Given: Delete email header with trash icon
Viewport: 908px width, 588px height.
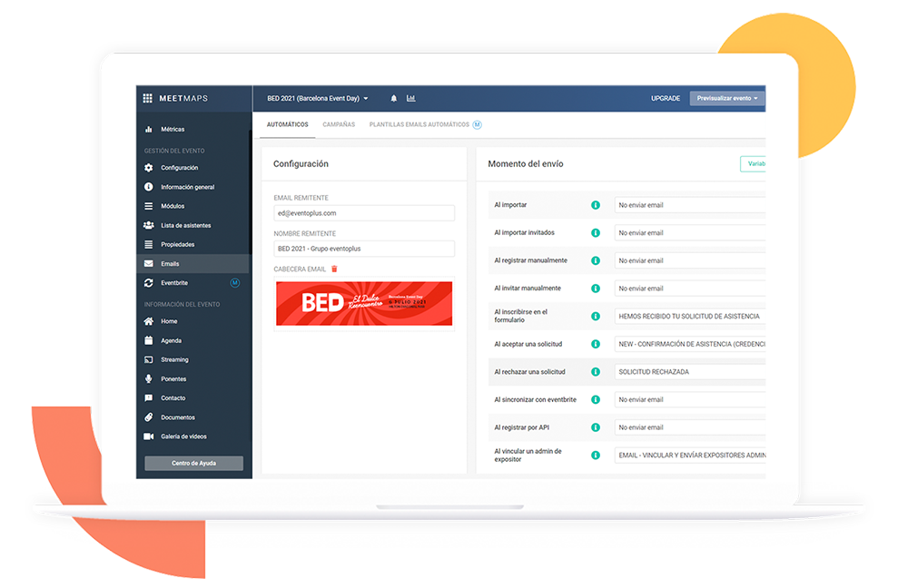Looking at the screenshot, I should pos(334,269).
